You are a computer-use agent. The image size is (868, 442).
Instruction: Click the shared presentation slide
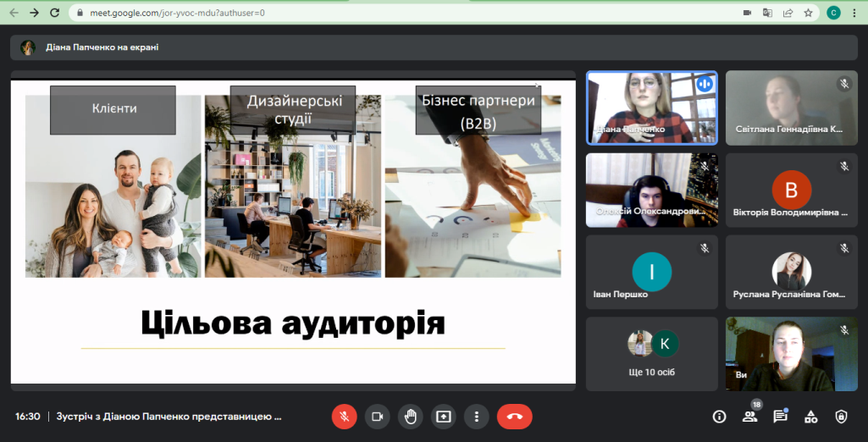(x=293, y=232)
